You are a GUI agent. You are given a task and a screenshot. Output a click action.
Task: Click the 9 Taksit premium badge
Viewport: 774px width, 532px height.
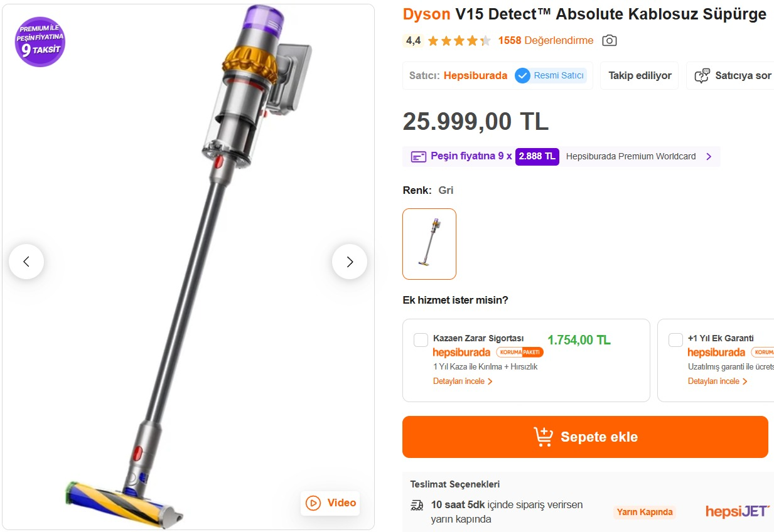tap(40, 42)
